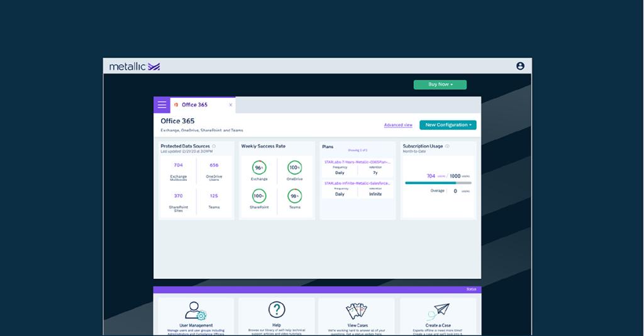Select the 125 Teams count
Image resolution: width=644 pixels, height=336 pixels.
pos(214,196)
